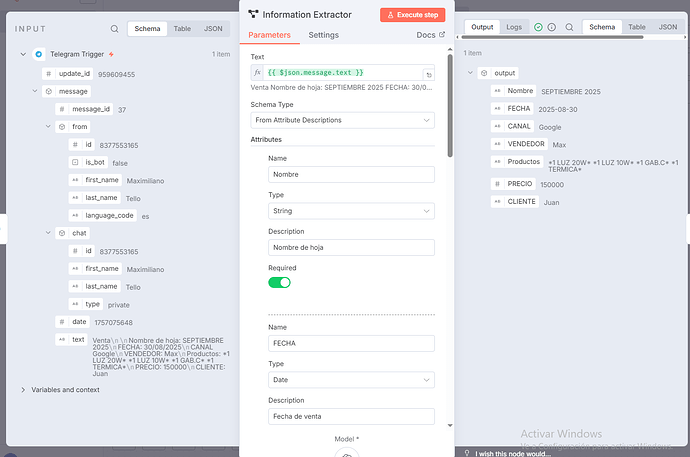Screen dimensions: 690x457
Task: Click the object icon for message
Action: [x=49, y=91]
